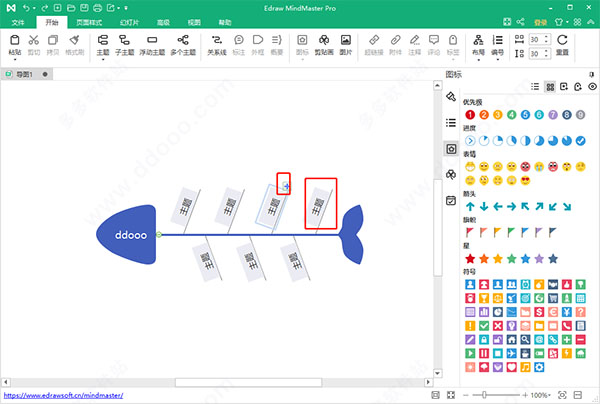This screenshot has height=404, width=600.
Task: Switch to the 页面样式 tab
Action: click(89, 23)
